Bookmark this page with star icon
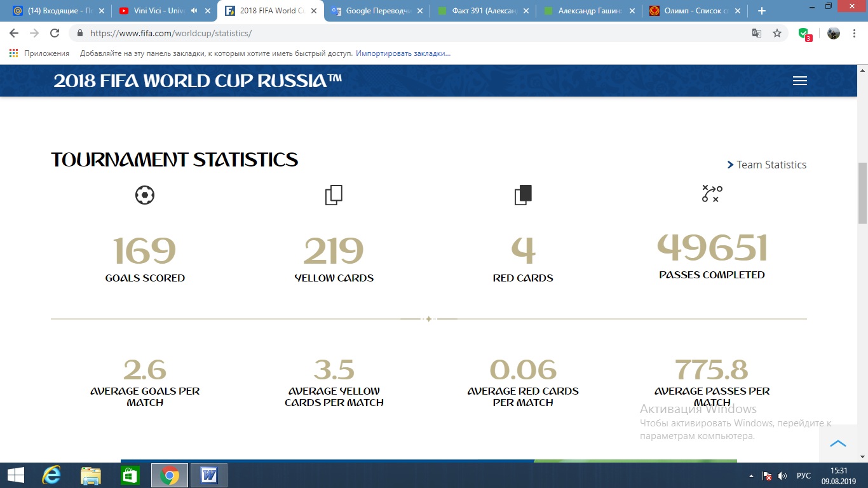 (x=776, y=33)
